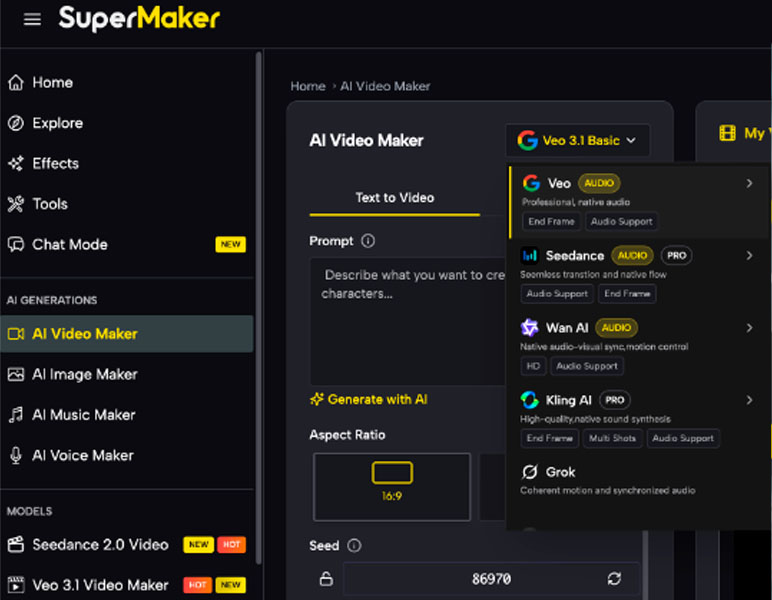This screenshot has width=772, height=600.
Task: Click the AI Video Maker camera icon
Action: point(16,334)
